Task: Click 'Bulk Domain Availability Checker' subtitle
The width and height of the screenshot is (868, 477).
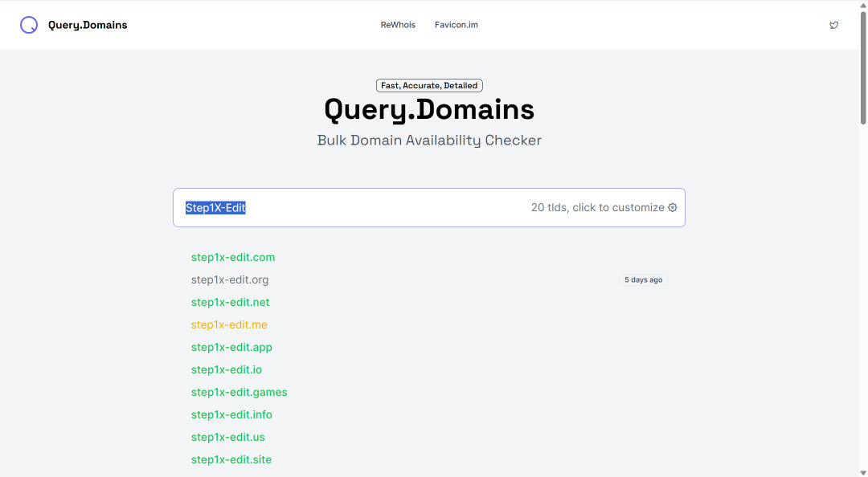Action: tap(429, 140)
